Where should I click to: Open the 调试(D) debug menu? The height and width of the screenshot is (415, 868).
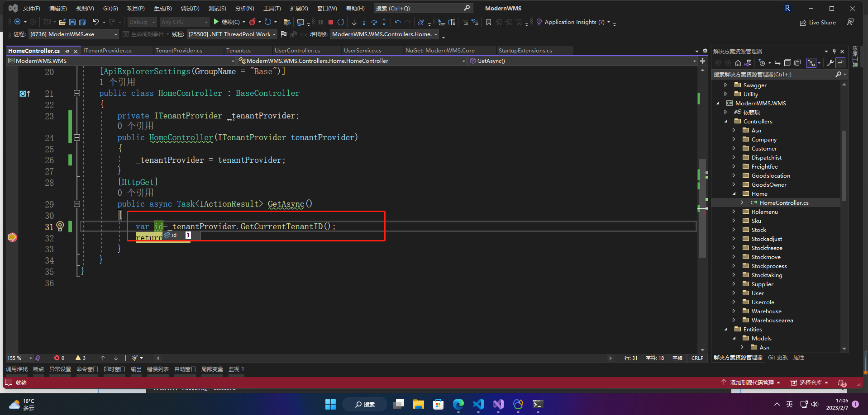190,8
